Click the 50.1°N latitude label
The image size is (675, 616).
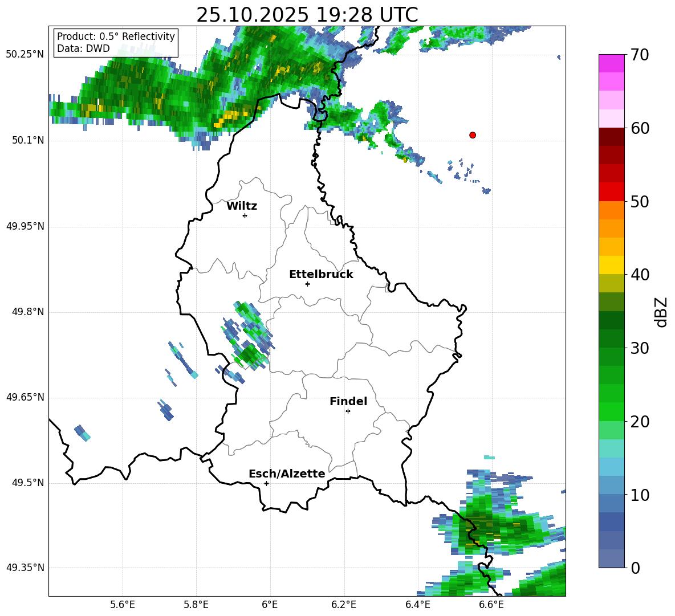point(28,141)
